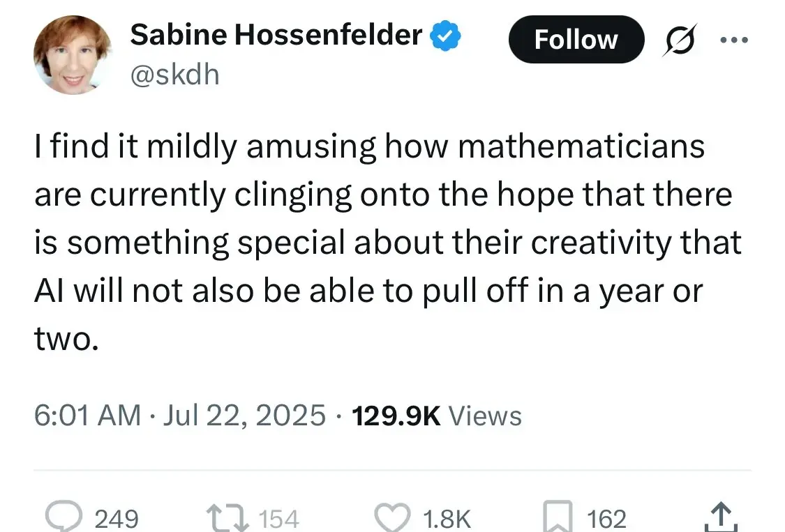Click the blue verified badge
Viewport: 785px width, 532px height.
coord(446,36)
